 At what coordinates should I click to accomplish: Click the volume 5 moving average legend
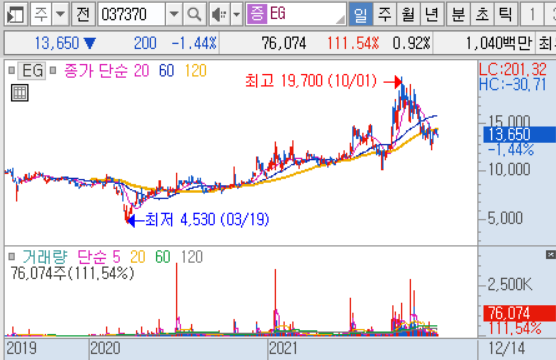click(x=116, y=257)
